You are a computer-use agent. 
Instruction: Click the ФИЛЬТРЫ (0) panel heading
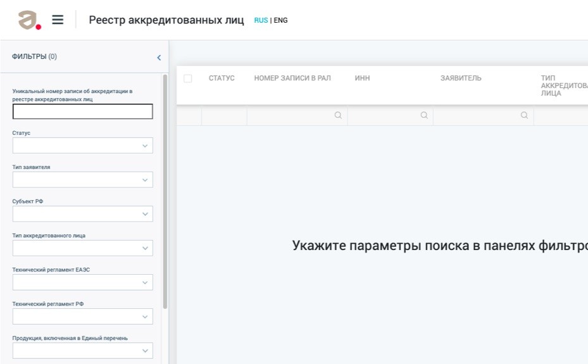coord(34,56)
